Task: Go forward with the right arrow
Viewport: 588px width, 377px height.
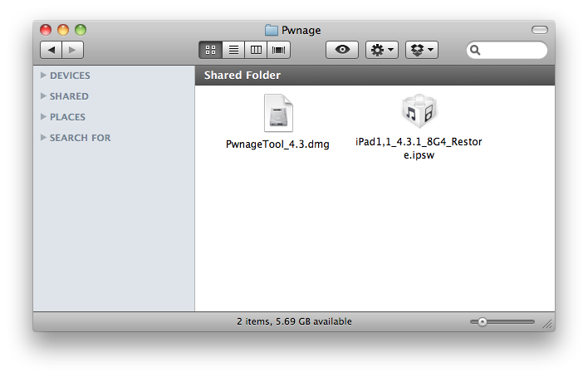Action: coord(72,51)
